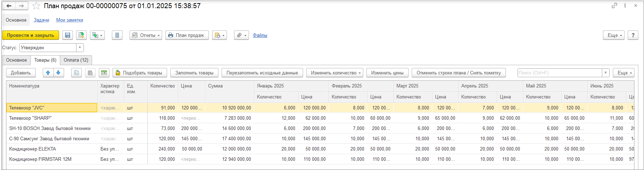
Task: Switch to the inner Основное tab
Action: click(x=16, y=60)
